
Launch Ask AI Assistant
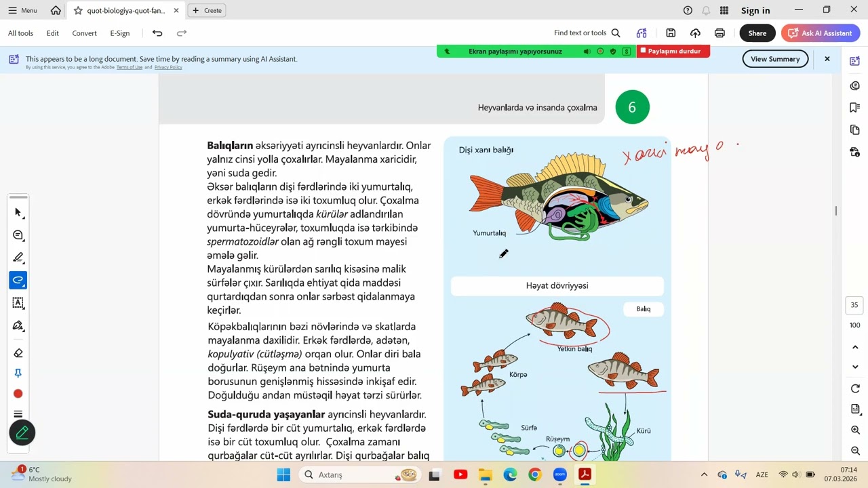pyautogui.click(x=821, y=33)
